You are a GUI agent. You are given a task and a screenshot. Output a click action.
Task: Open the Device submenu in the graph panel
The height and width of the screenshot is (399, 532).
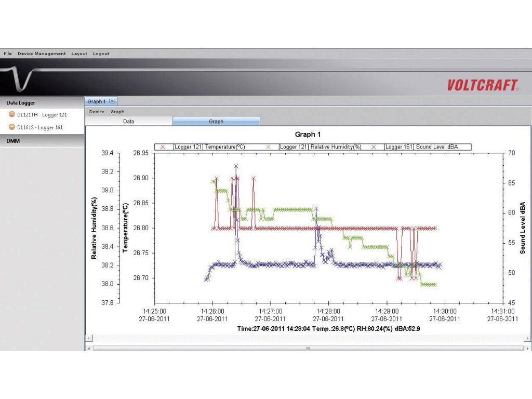(x=97, y=112)
